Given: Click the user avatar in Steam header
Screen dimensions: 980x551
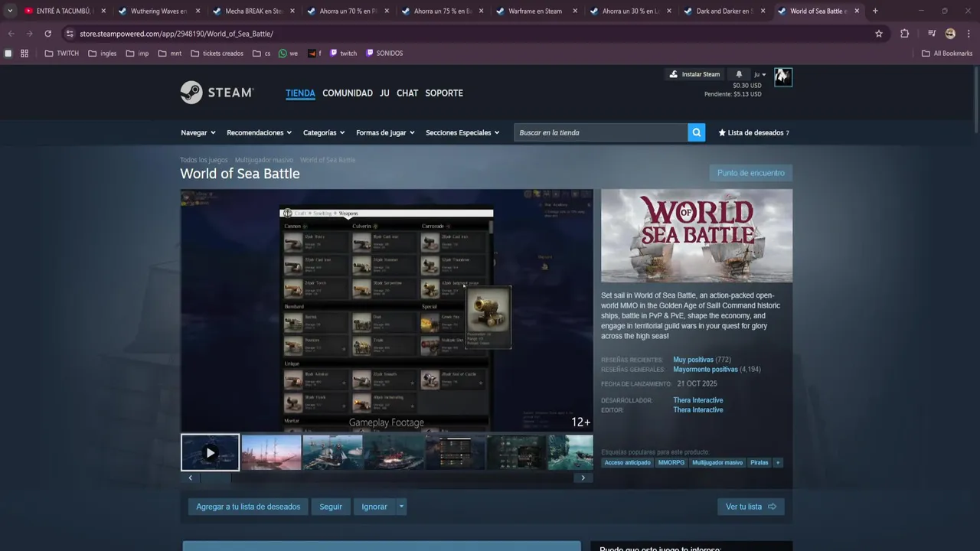Looking at the screenshot, I should [x=782, y=77].
